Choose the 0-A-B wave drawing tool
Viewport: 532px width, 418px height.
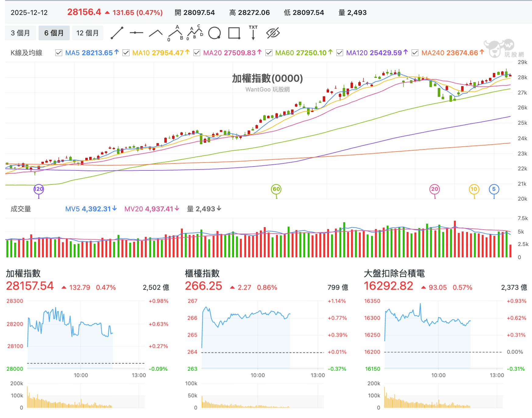(175, 33)
